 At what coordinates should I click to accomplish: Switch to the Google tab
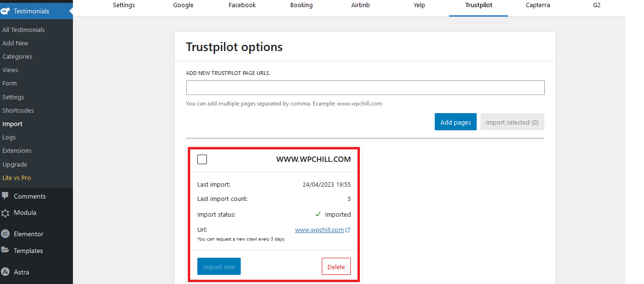(183, 5)
